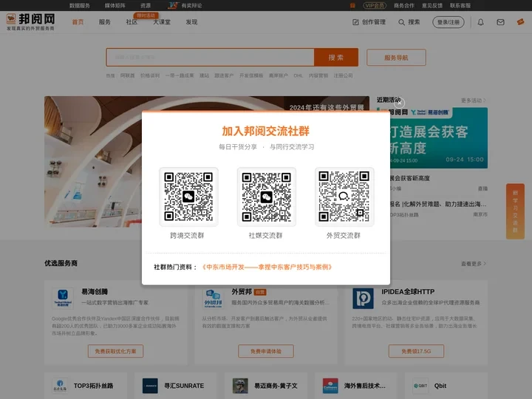Expand 查看更多 for 优选服务商
The height and width of the screenshot is (399, 532).
point(474,264)
